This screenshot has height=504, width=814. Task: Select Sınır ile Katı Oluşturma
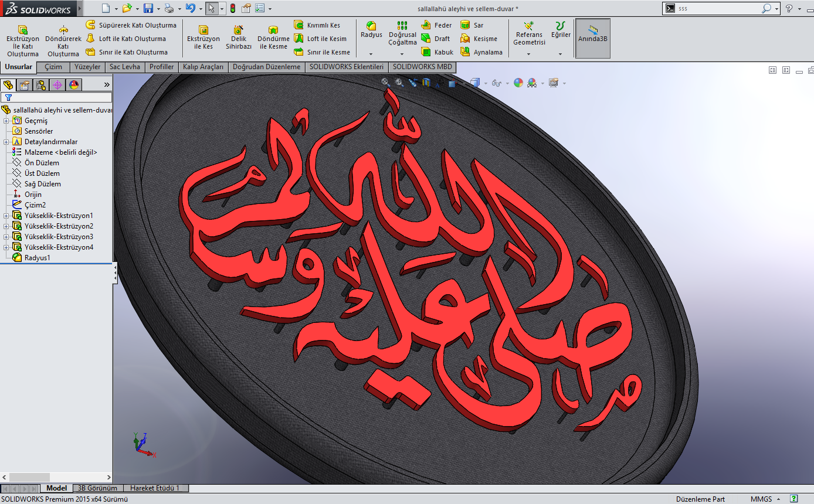127,52
